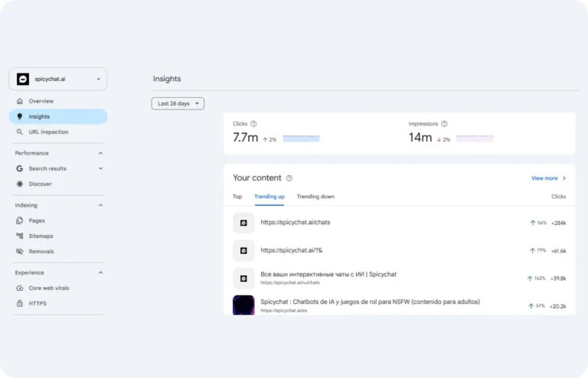Click the +20.2k clicks value
This screenshot has width=588, height=378.
558,306
